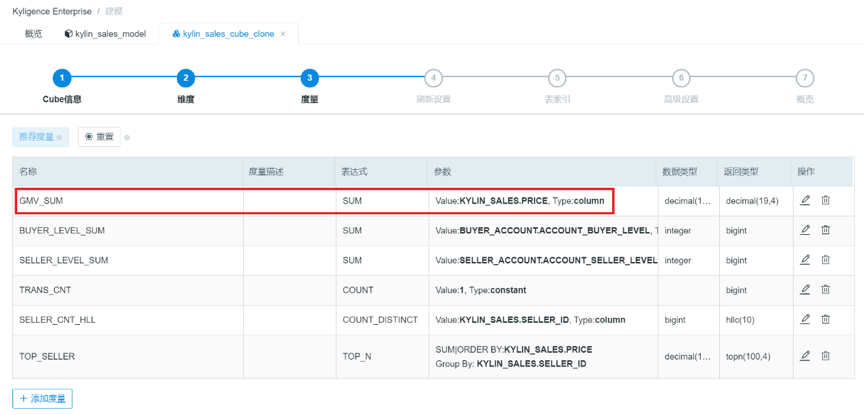The height and width of the screenshot is (415, 864).
Task: Edit the TRANS_CNT measure
Action: point(805,290)
